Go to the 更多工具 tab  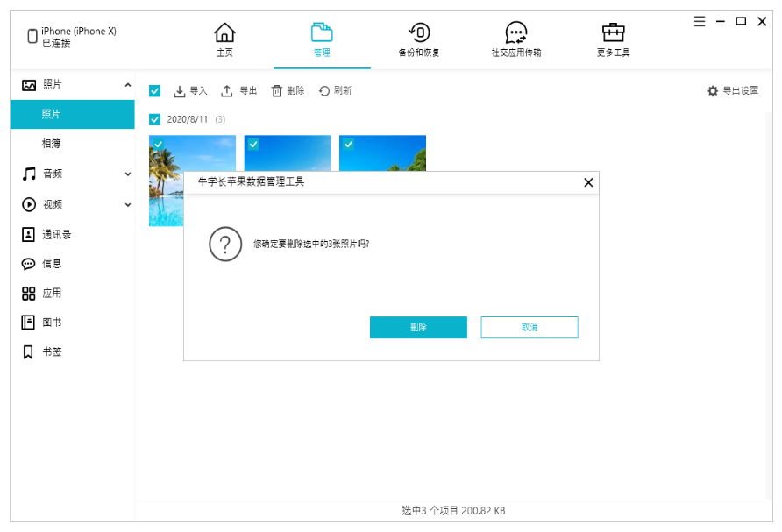(x=613, y=40)
